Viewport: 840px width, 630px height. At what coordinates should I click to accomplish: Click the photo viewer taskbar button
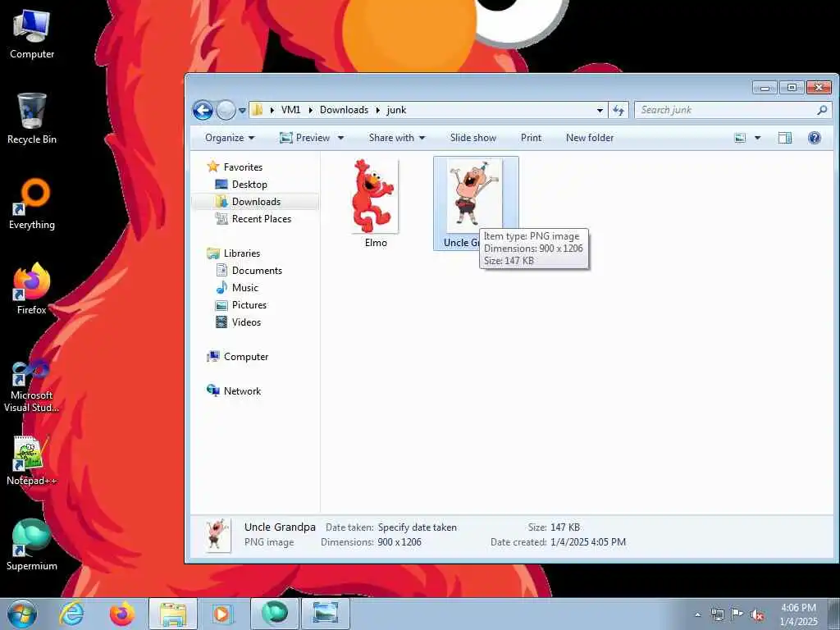click(326, 614)
